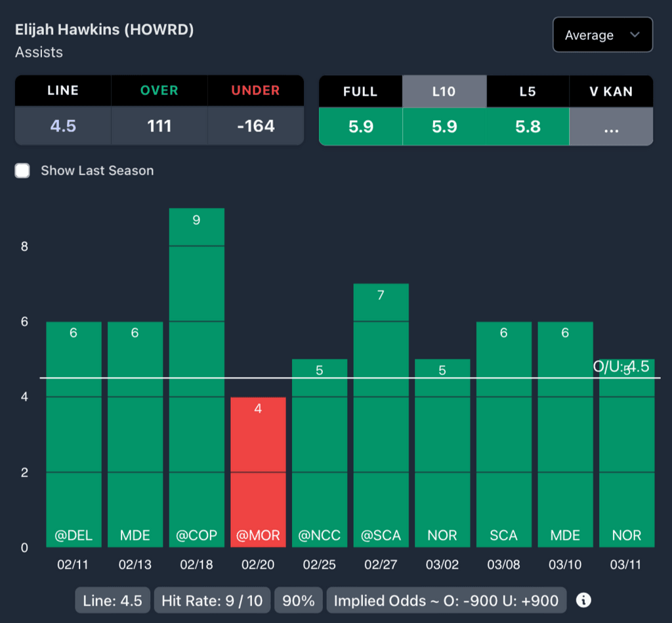This screenshot has width=672, height=623.
Task: Click the info icon beside Implied Odds
Action: pyautogui.click(x=583, y=600)
